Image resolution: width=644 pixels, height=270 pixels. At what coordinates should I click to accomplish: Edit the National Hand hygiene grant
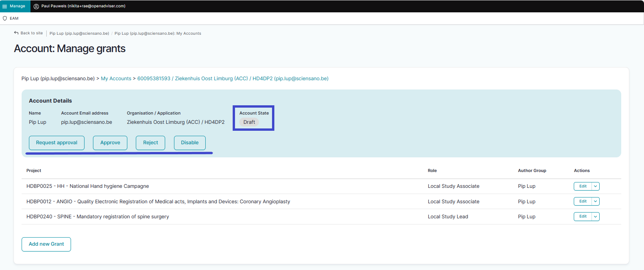(583, 186)
